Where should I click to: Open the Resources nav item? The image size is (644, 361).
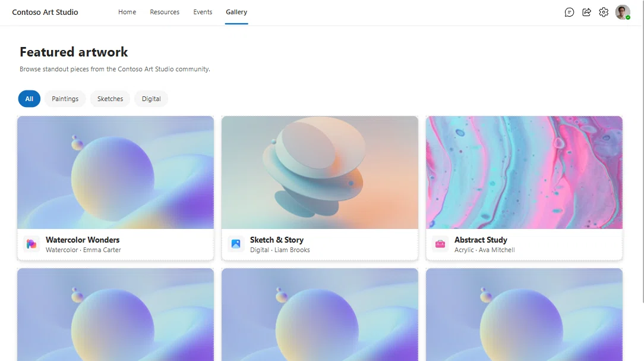[x=165, y=12]
